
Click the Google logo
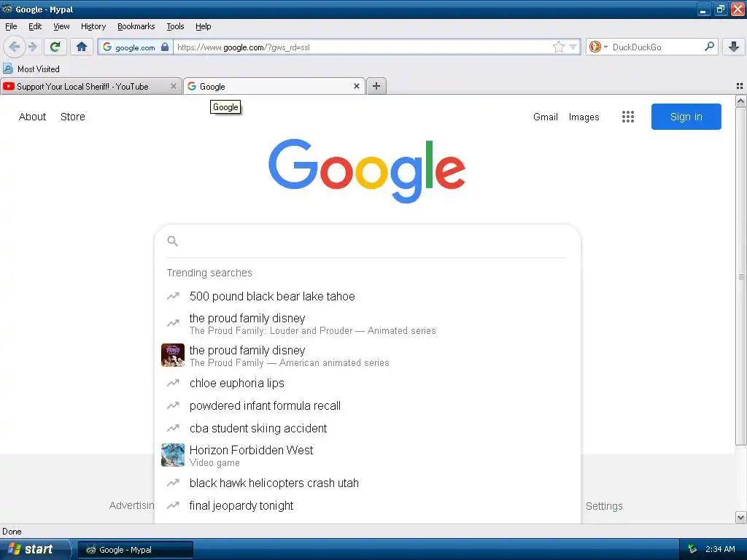(367, 171)
